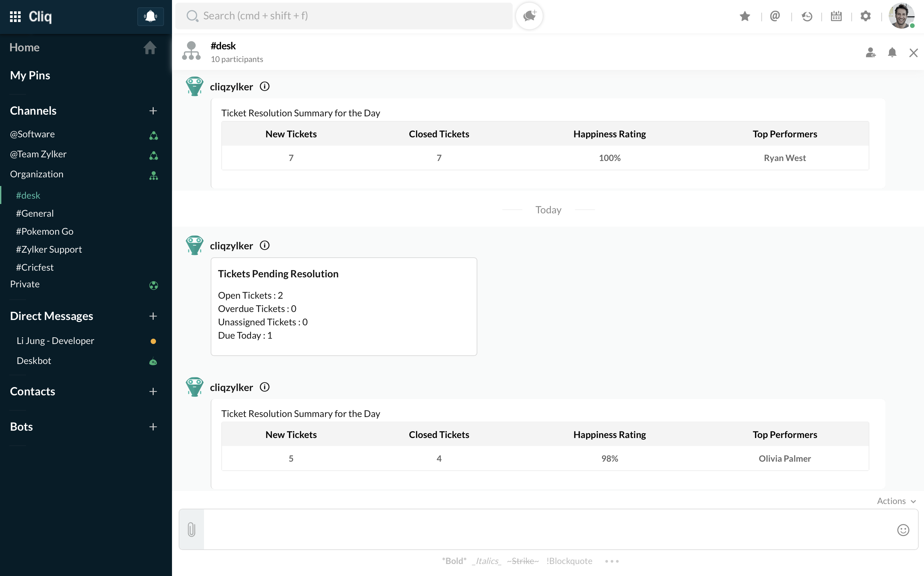Open the #General channel
The image size is (924, 576).
coord(35,213)
